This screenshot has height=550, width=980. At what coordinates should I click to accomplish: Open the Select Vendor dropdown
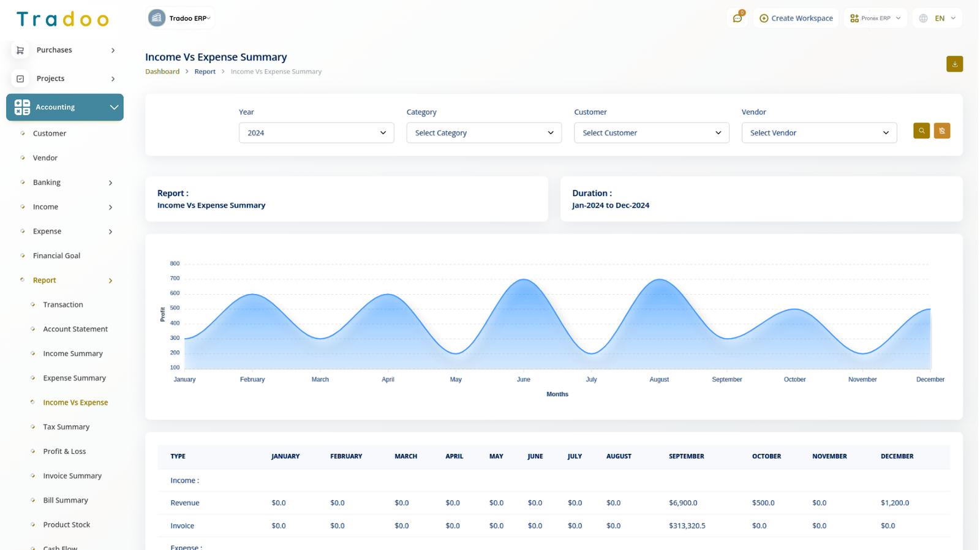point(818,133)
